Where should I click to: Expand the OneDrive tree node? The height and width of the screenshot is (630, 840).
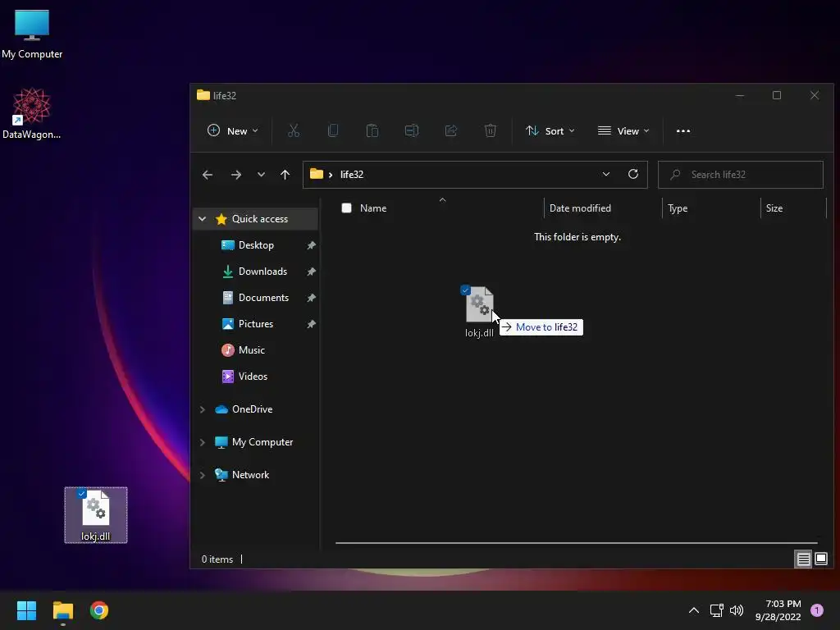(x=202, y=409)
